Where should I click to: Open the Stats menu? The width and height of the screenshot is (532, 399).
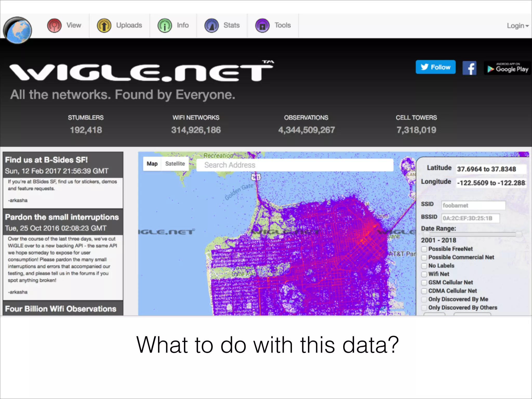[231, 25]
